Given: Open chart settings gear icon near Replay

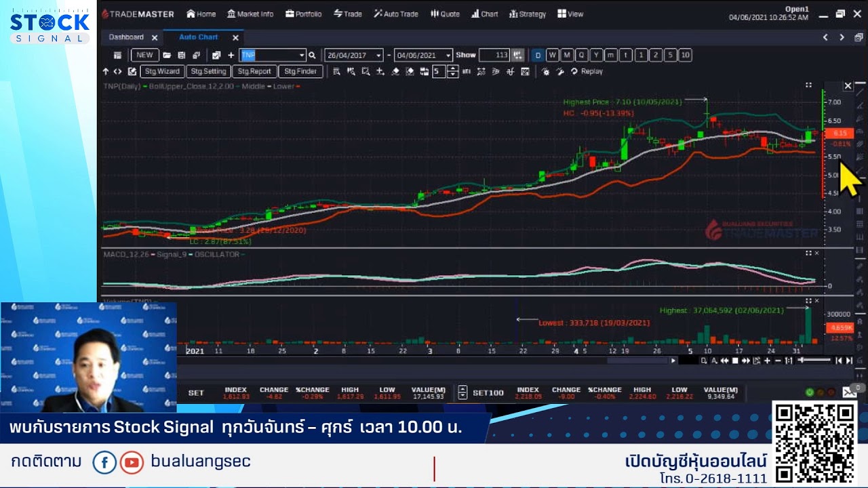Looking at the screenshot, I should [546, 71].
